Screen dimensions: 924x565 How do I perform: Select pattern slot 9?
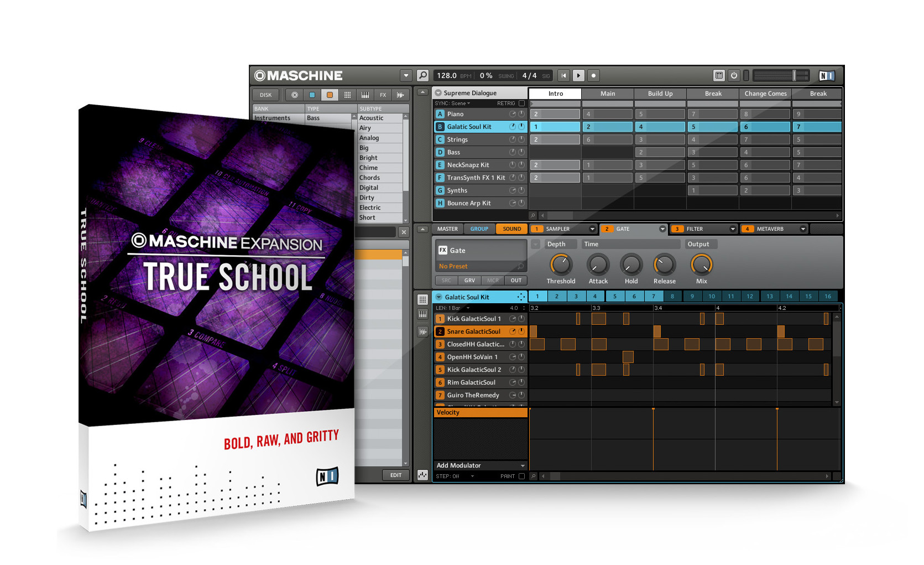coord(692,296)
